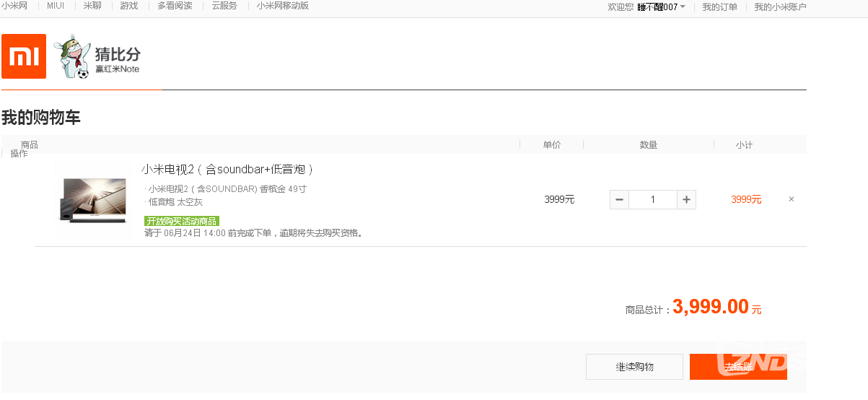Viewport: 868px width, 400px height.
Task: Click the 低音炮 太空灰 spec line
Action: point(174,202)
